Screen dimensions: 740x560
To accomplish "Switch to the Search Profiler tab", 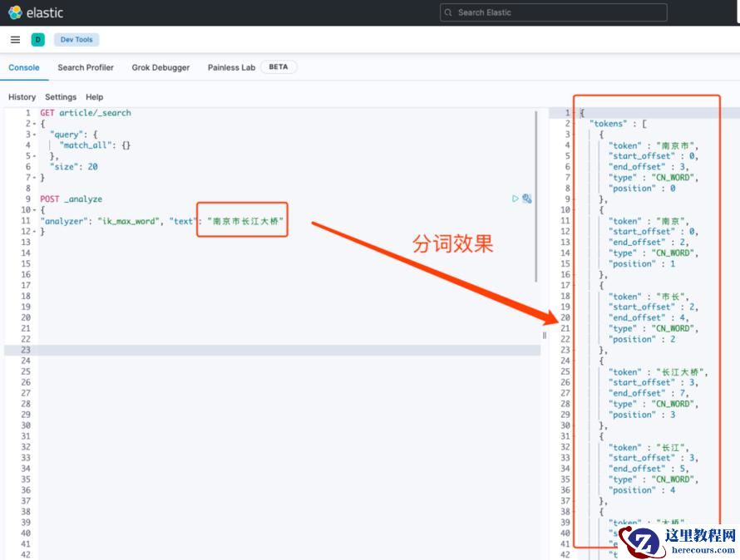I will [86, 67].
